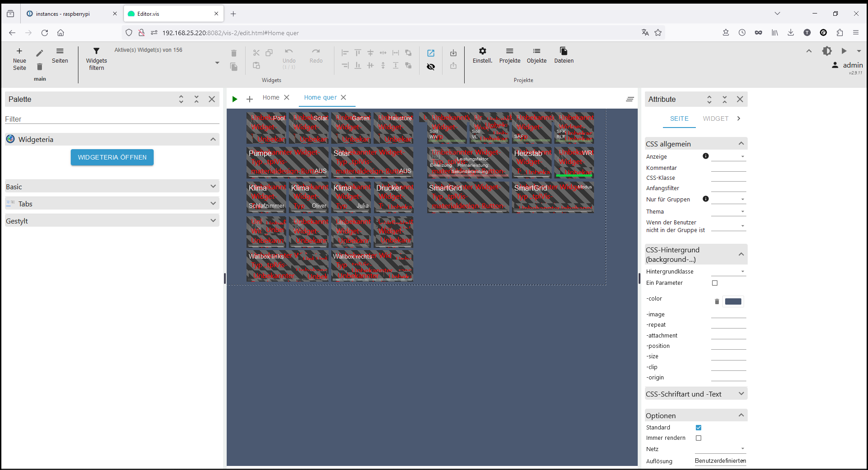Close the Palette panel

coord(212,99)
